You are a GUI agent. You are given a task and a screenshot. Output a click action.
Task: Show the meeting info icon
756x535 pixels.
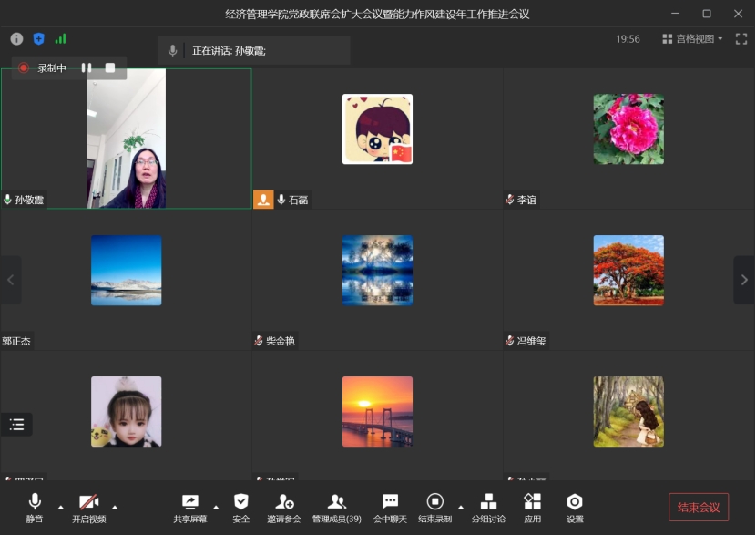pos(16,39)
